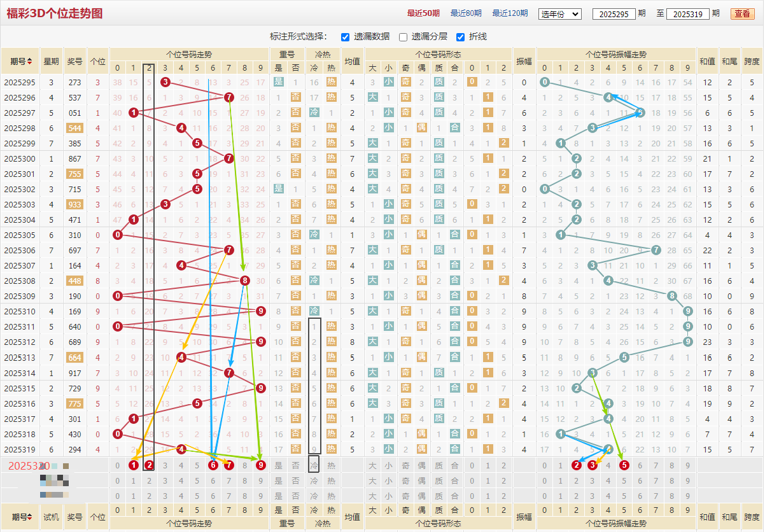This screenshot has width=765, height=532.
Task: Switch to 最近80期 view
Action: [466, 13]
